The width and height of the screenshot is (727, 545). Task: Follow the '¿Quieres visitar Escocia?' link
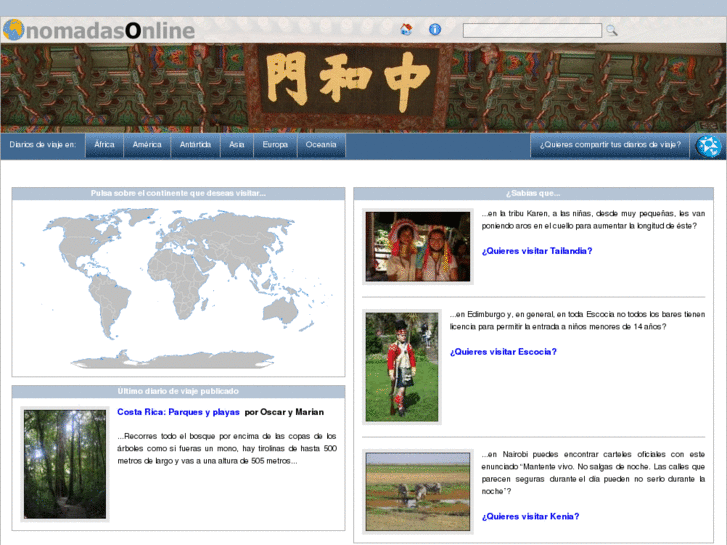pos(503,352)
